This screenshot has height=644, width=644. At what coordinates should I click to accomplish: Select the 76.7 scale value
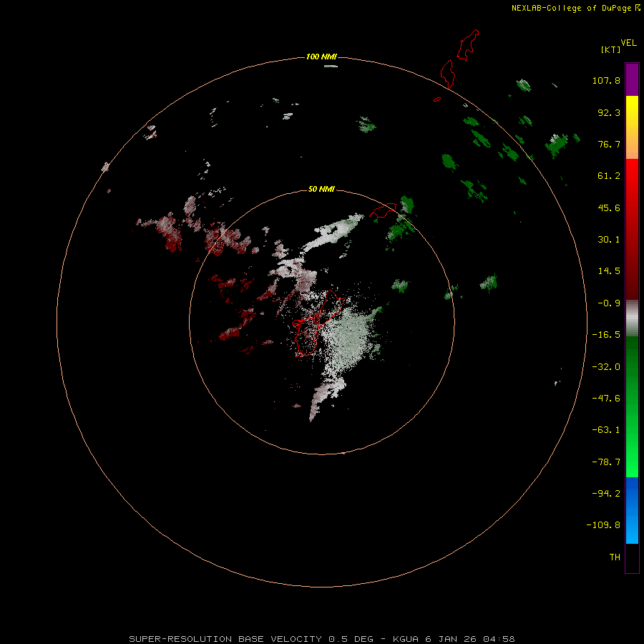(609, 144)
